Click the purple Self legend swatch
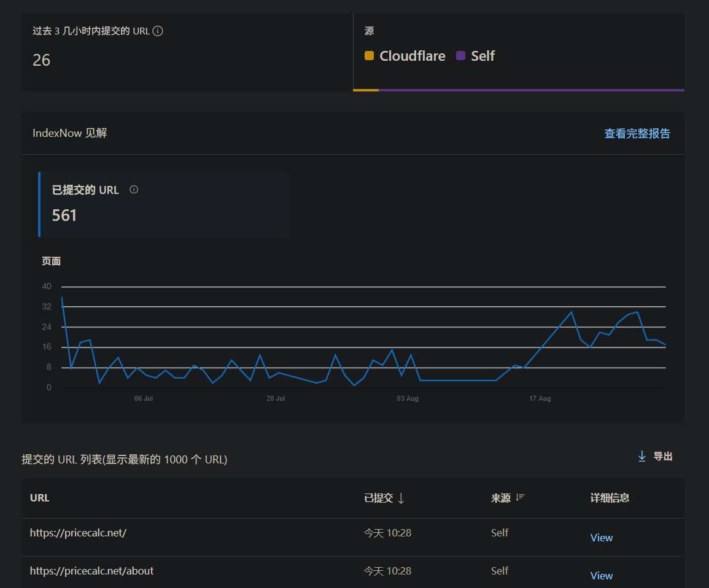The width and height of the screenshot is (709, 588). (460, 56)
